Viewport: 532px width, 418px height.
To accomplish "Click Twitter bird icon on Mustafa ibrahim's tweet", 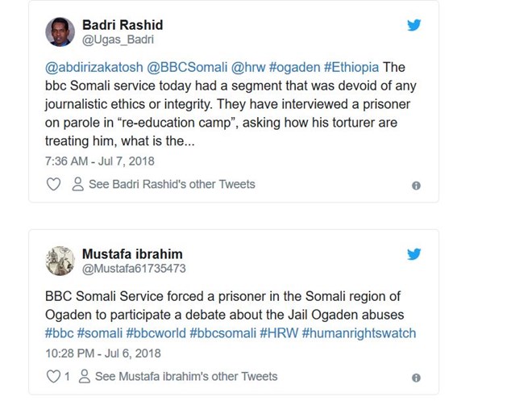I will pyautogui.click(x=414, y=254).
